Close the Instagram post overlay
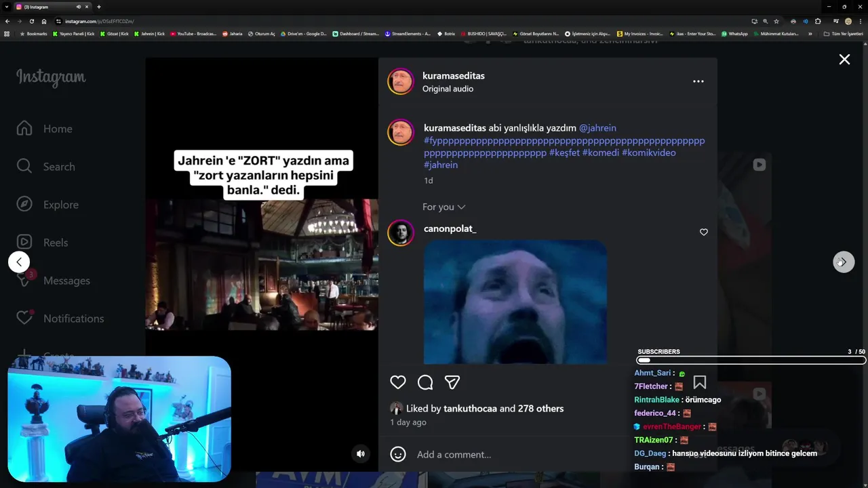 (x=844, y=60)
